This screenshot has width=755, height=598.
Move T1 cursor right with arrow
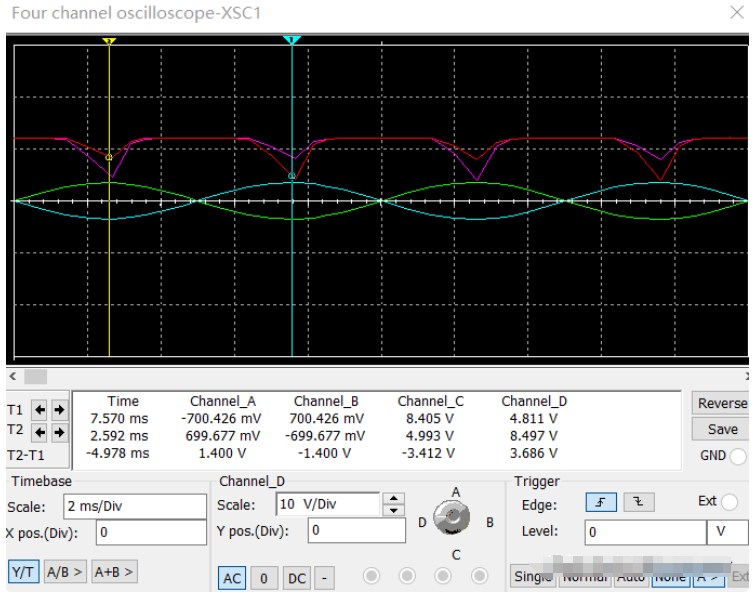coord(59,410)
